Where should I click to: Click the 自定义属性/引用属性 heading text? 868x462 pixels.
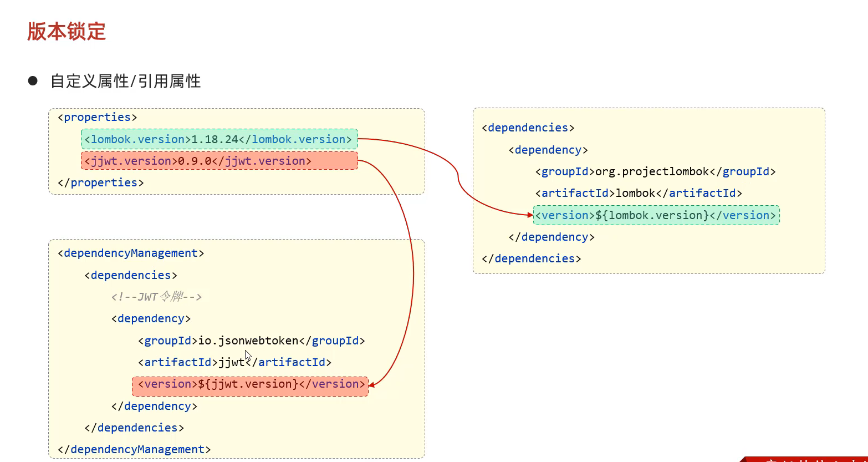(x=125, y=82)
